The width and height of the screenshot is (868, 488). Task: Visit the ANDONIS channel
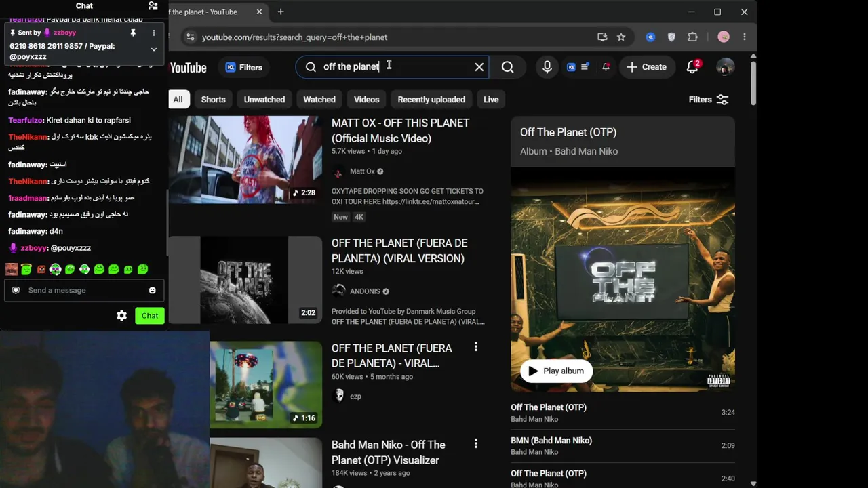[x=365, y=291]
